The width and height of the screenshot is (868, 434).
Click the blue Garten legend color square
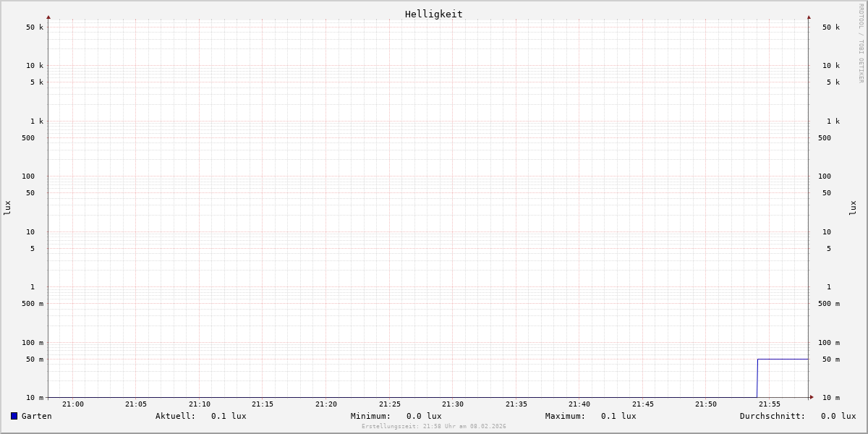(14, 416)
